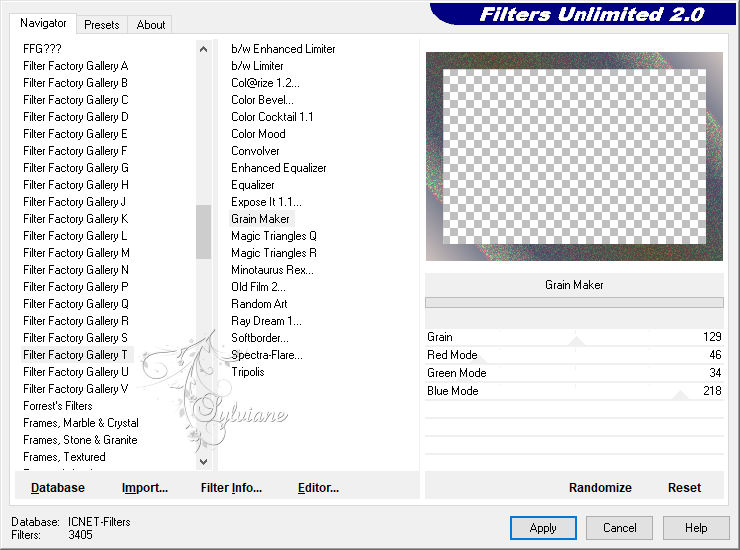Select Frames, Textured category
The height and width of the screenshot is (550, 740).
pos(64,457)
